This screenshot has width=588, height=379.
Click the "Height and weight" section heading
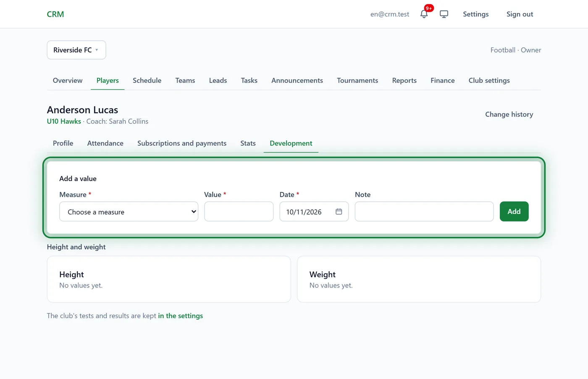76,247
